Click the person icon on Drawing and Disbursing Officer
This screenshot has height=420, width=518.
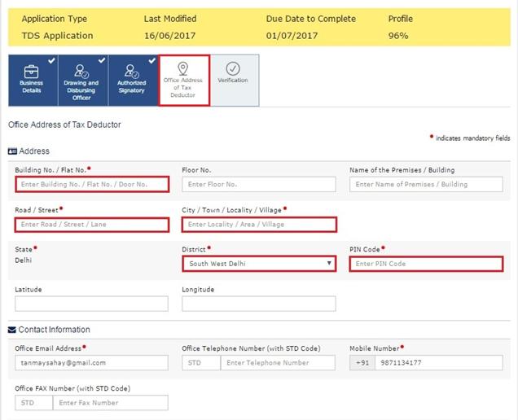[x=81, y=71]
